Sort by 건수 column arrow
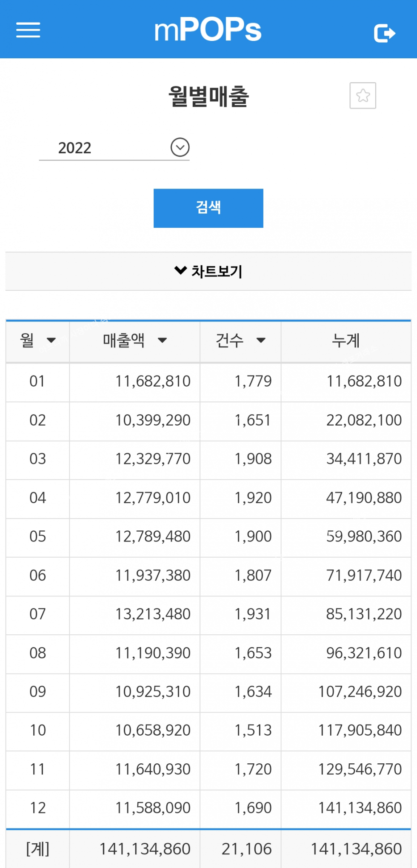 point(261,340)
